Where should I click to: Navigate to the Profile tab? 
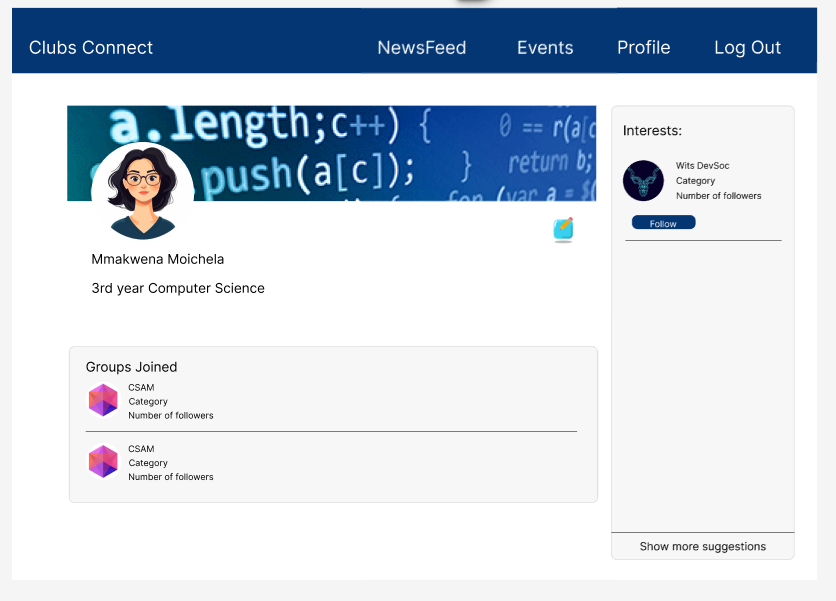tap(644, 47)
